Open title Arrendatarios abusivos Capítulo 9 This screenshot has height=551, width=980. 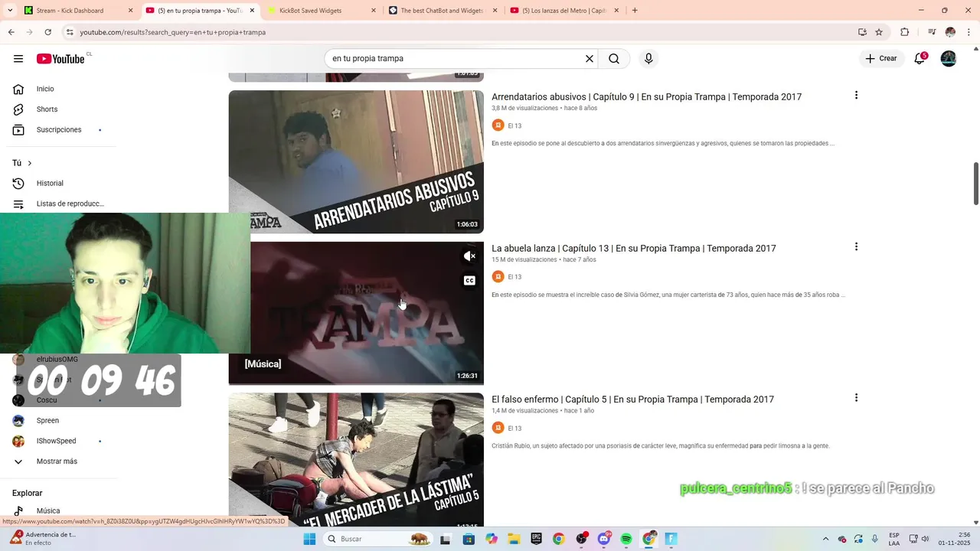646,97
